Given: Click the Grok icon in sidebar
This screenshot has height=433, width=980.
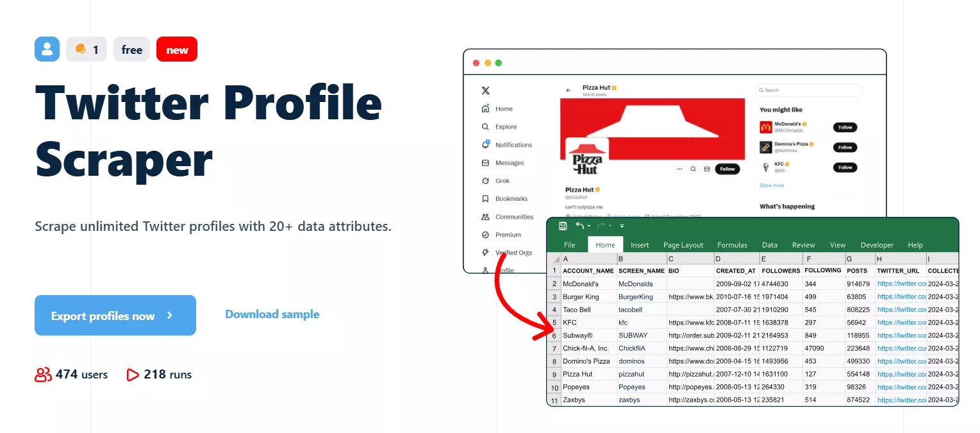Looking at the screenshot, I should (485, 181).
